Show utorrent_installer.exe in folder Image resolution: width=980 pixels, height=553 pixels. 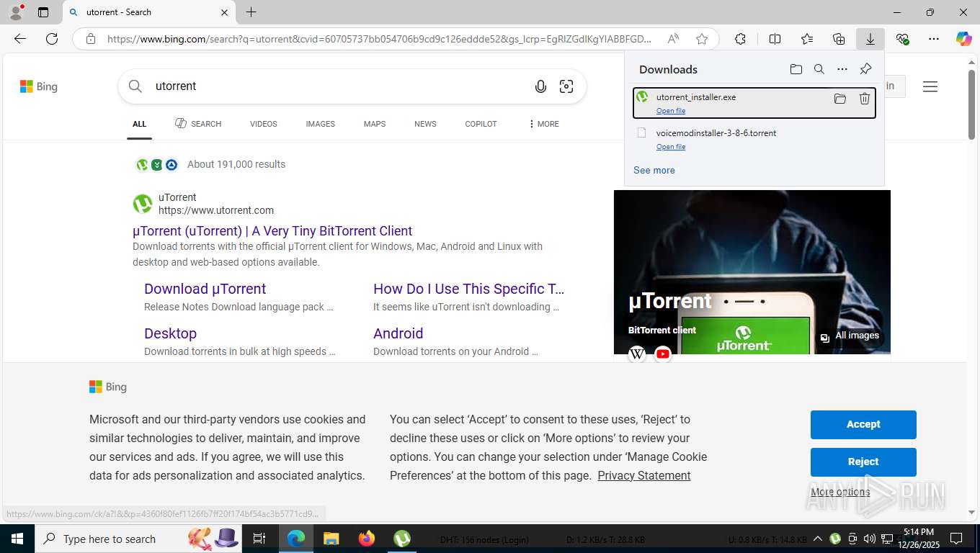pyautogui.click(x=840, y=99)
